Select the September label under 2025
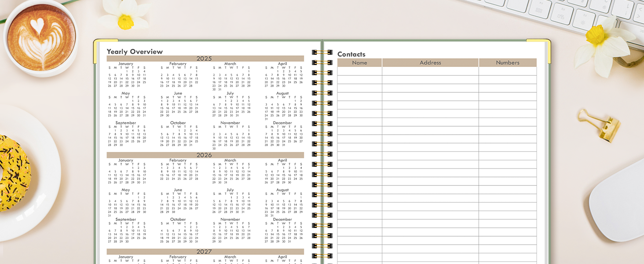Viewport: 644px width, 264px height. pyautogui.click(x=126, y=123)
